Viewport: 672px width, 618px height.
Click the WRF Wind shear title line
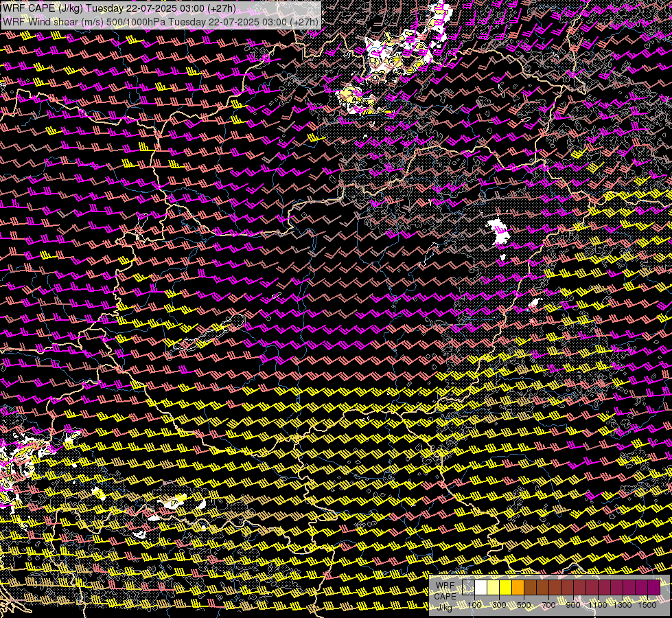tap(161, 22)
